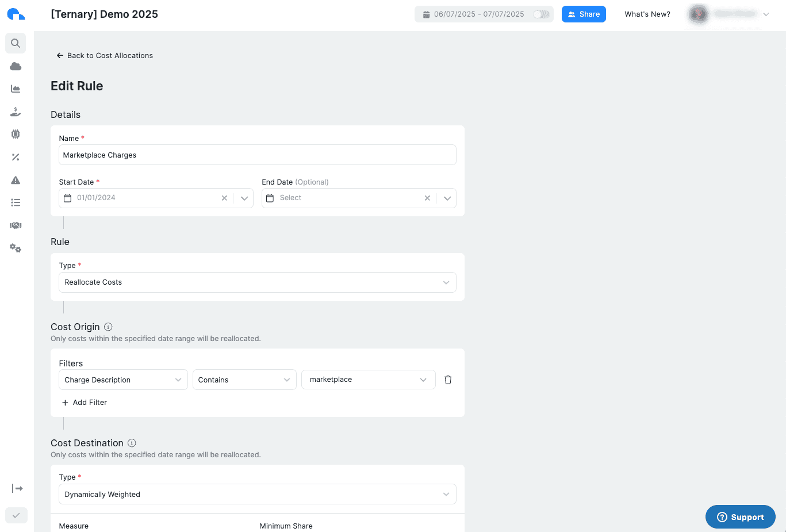Open the gears settings icon in sidebar
The image size is (786, 532).
pyautogui.click(x=16, y=248)
